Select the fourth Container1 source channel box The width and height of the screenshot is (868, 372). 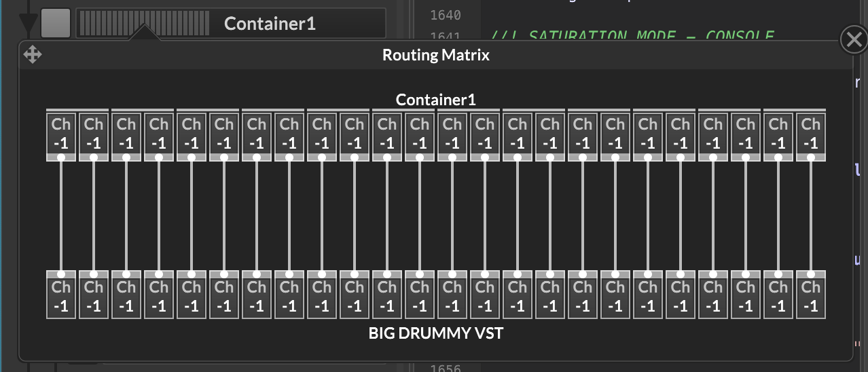pos(159,134)
